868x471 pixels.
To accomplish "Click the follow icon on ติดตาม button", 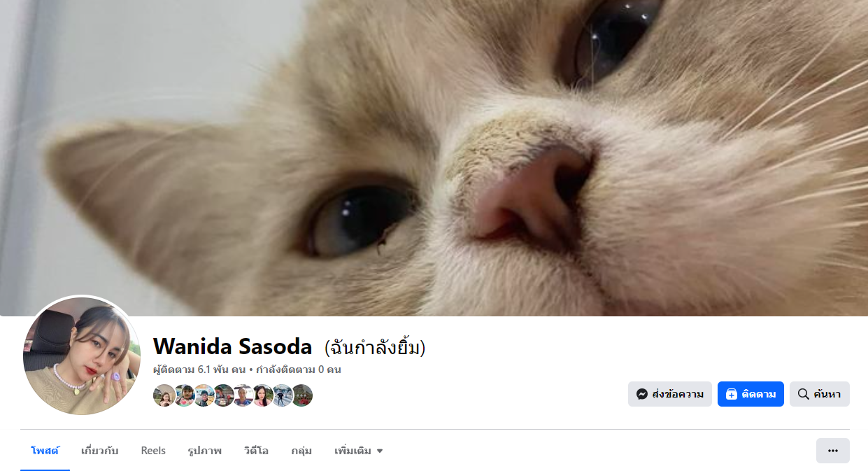I will point(731,394).
